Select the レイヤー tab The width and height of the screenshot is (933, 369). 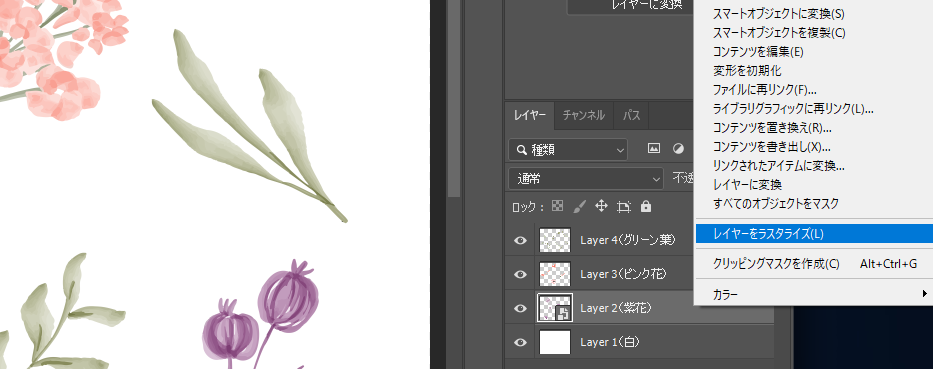(x=530, y=115)
